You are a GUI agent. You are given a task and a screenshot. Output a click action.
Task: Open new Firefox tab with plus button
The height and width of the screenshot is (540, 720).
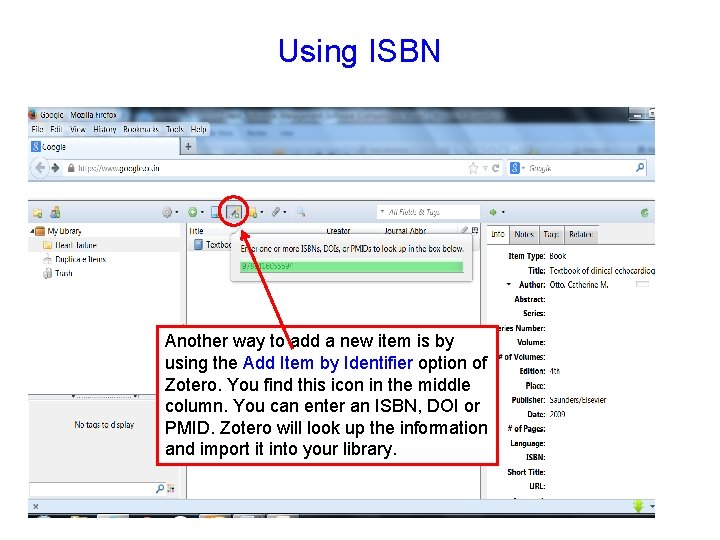tap(188, 147)
